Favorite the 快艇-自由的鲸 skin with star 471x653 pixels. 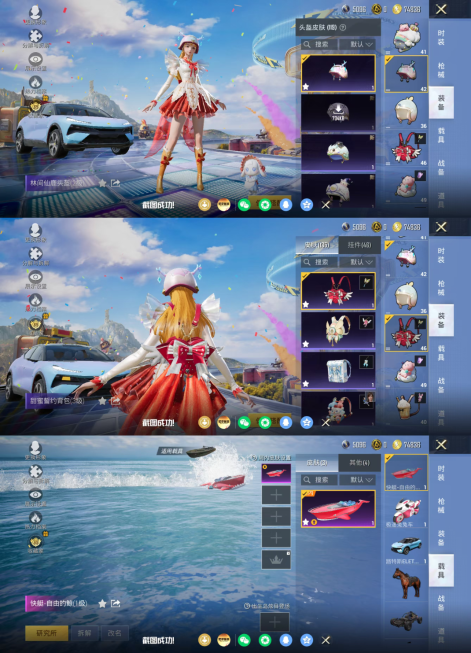(102, 603)
